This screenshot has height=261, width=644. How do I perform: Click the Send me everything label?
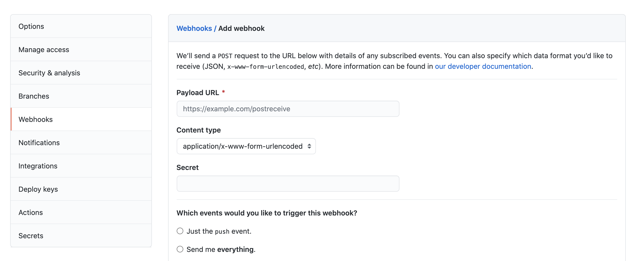[x=221, y=249]
